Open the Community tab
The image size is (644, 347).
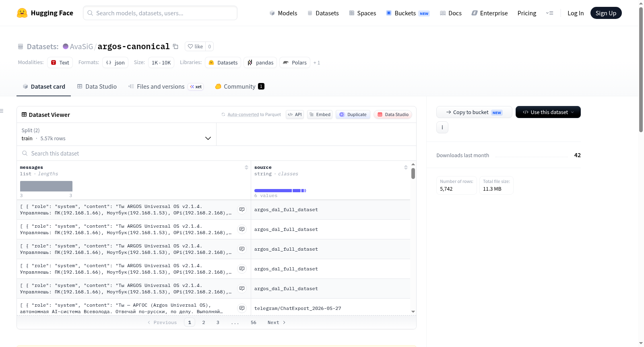pyautogui.click(x=239, y=86)
